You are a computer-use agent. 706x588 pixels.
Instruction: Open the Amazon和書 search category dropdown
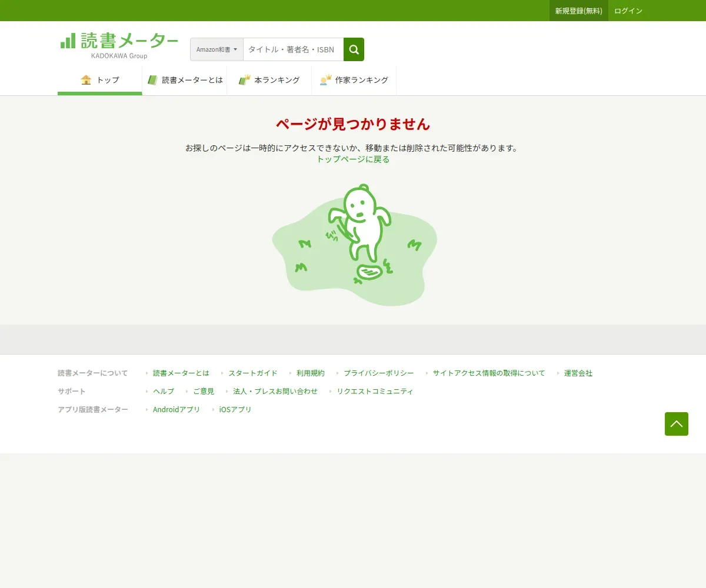click(x=217, y=49)
